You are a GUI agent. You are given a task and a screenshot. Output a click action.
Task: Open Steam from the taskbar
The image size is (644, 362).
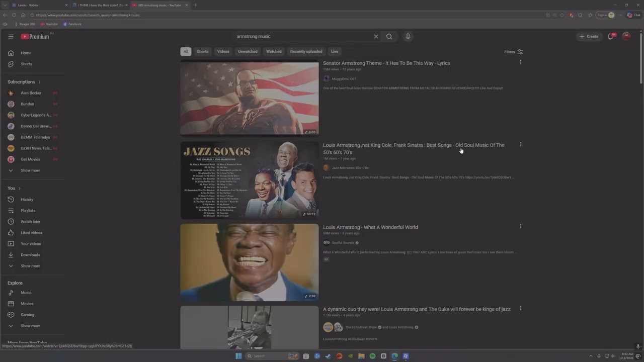pos(328,356)
